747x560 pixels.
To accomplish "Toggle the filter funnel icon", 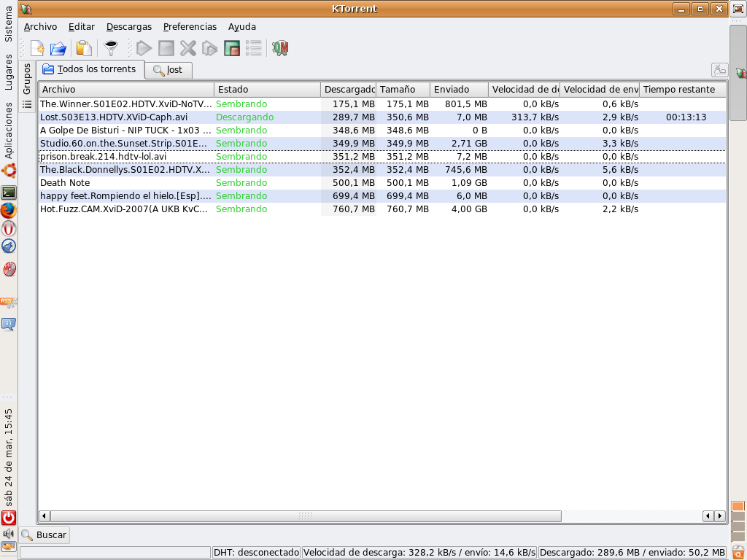I will point(111,48).
